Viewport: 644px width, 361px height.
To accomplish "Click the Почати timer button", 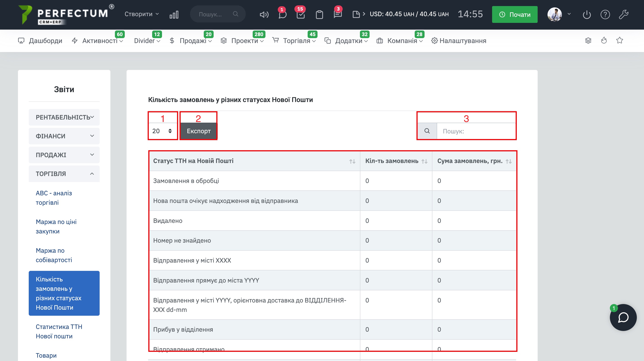I will (515, 15).
